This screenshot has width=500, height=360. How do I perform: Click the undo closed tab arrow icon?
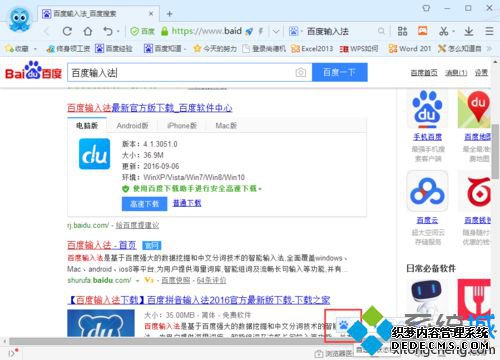point(108,31)
